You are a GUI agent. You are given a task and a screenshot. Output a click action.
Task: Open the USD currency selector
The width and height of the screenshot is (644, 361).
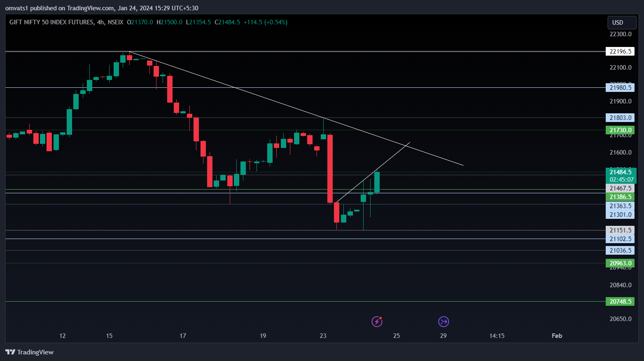(622, 23)
